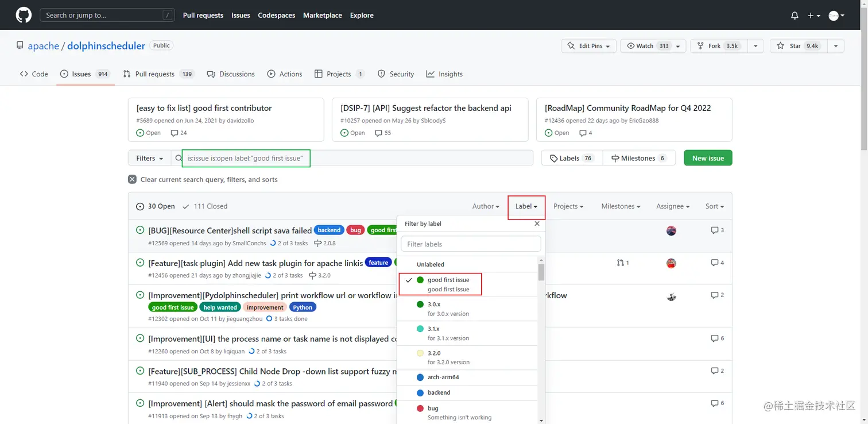Open the Actions tab

pyautogui.click(x=285, y=74)
